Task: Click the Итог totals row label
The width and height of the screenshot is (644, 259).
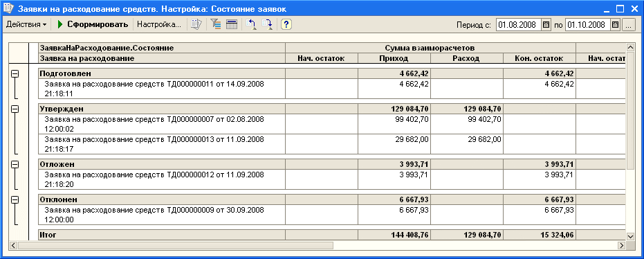Action: click(48, 235)
